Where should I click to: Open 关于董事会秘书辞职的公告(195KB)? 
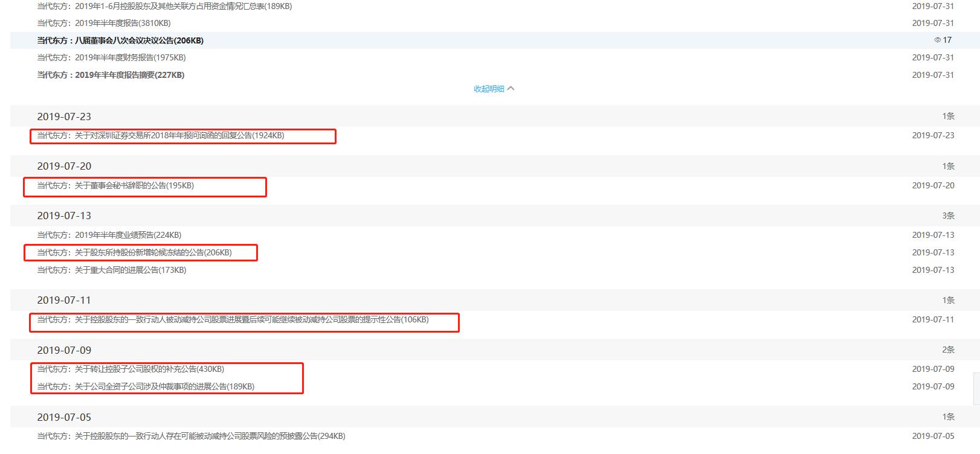click(x=115, y=185)
